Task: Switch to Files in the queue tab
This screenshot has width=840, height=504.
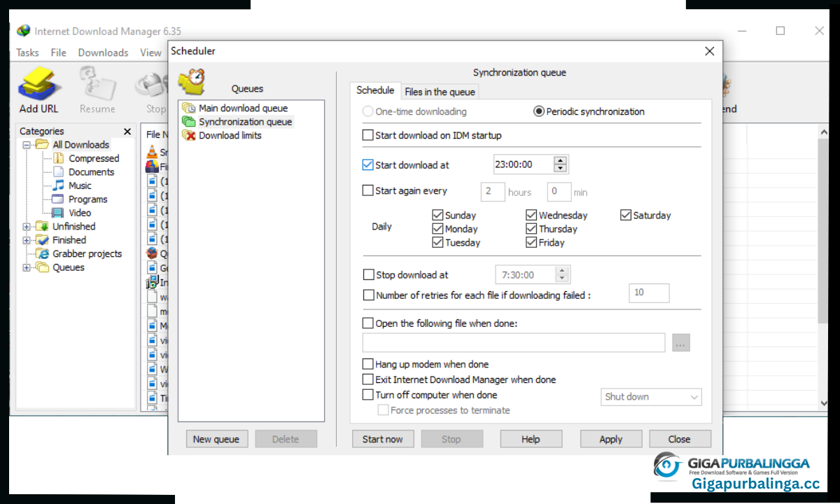Action: (x=440, y=92)
